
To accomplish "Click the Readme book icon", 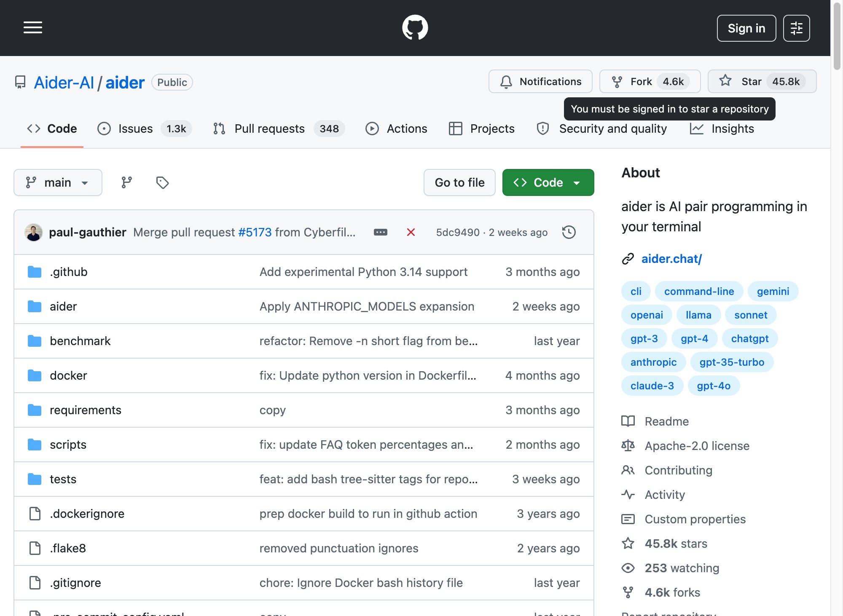I will pos(628,421).
